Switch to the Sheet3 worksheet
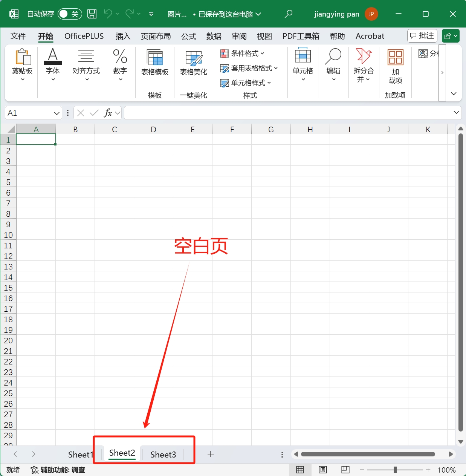The image size is (466, 476). (x=163, y=455)
